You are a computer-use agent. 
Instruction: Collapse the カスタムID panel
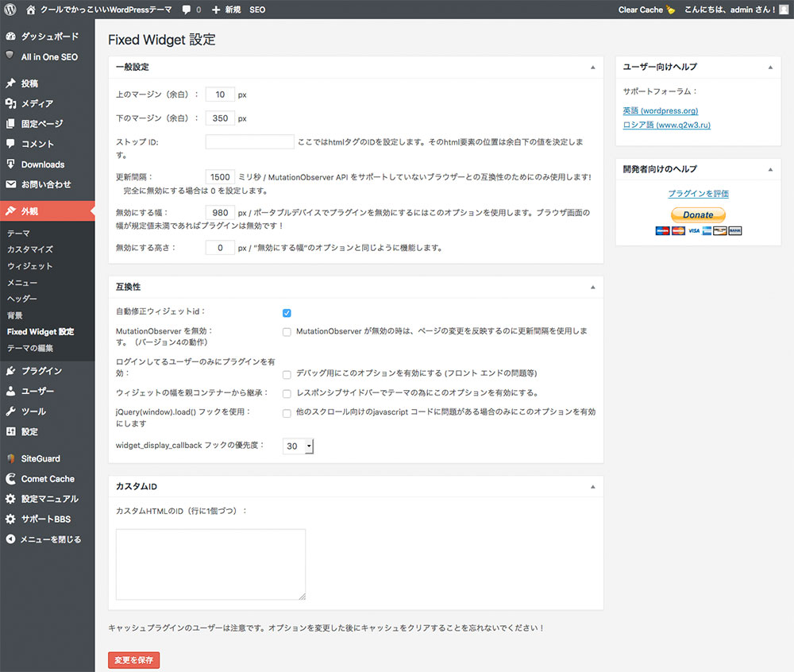[x=592, y=487]
